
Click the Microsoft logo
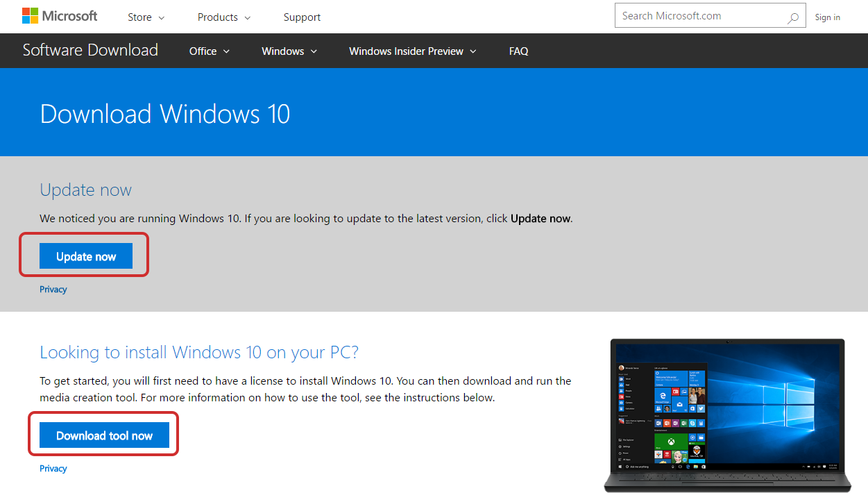[x=60, y=16]
